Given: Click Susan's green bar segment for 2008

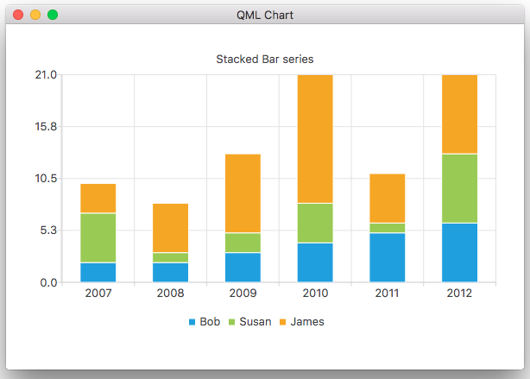Looking at the screenshot, I should coord(170,257).
